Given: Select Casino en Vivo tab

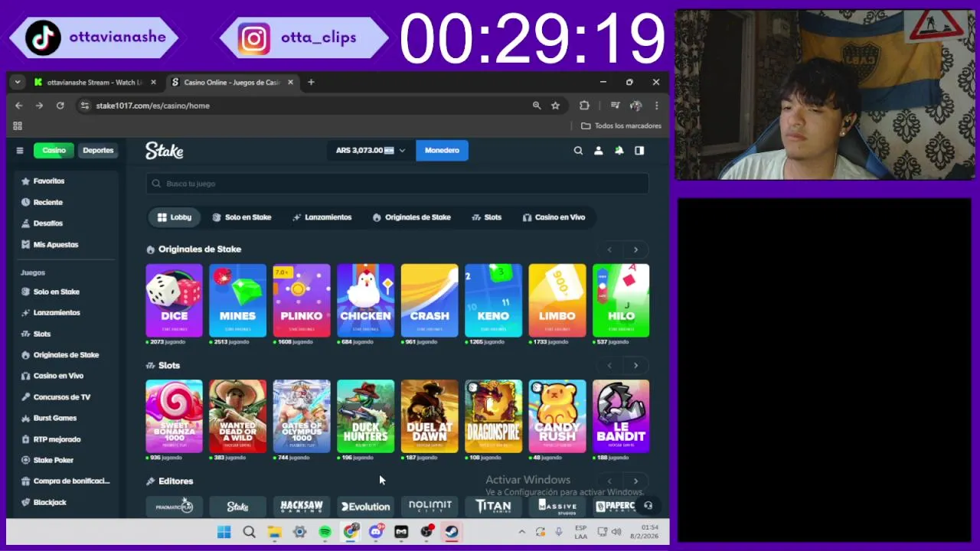Looking at the screenshot, I should pos(554,217).
